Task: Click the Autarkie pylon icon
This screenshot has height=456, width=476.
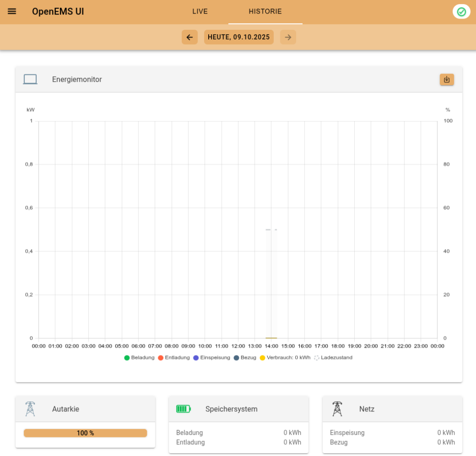Action: point(30,409)
